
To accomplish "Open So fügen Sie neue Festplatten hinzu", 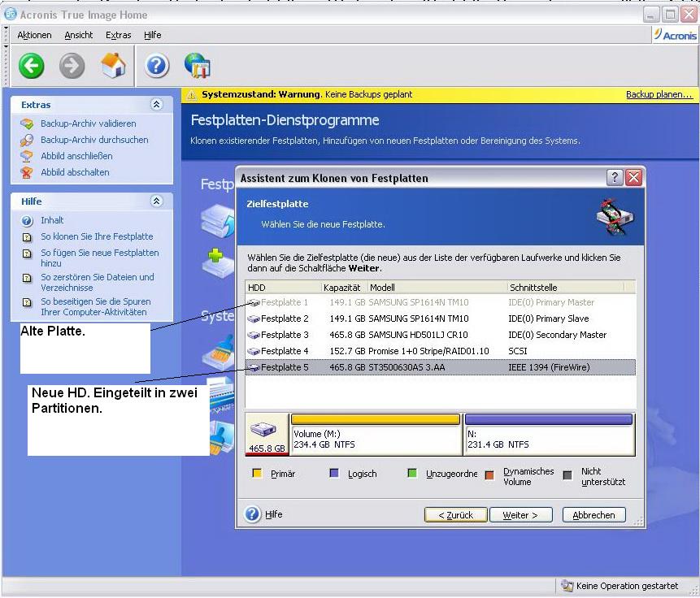I will [x=100, y=258].
